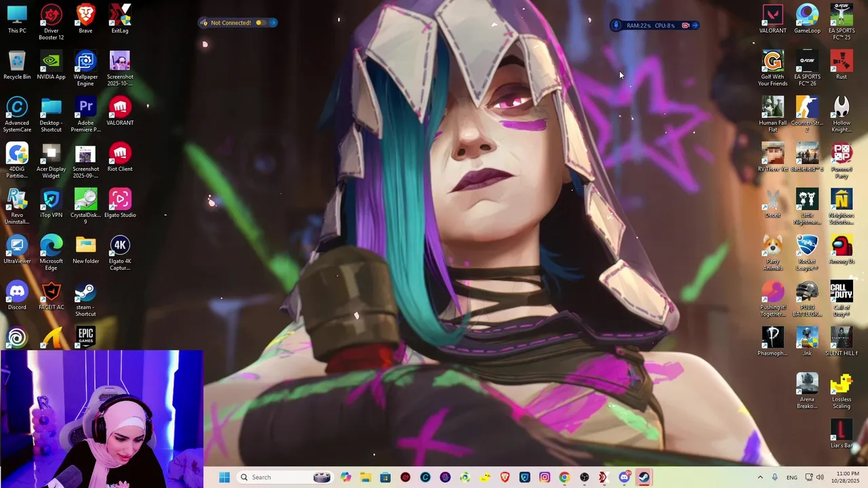Open Golf With Your Friends

tap(772, 68)
